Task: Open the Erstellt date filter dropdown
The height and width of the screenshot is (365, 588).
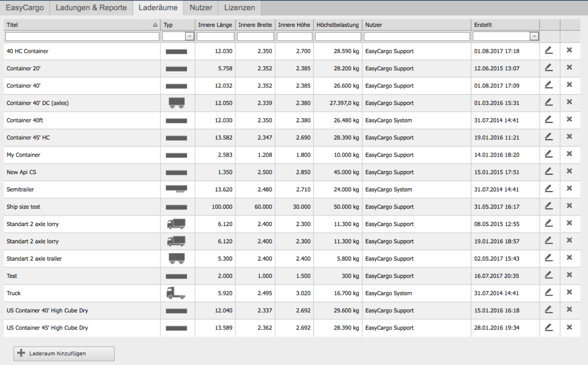Action: pyautogui.click(x=534, y=36)
